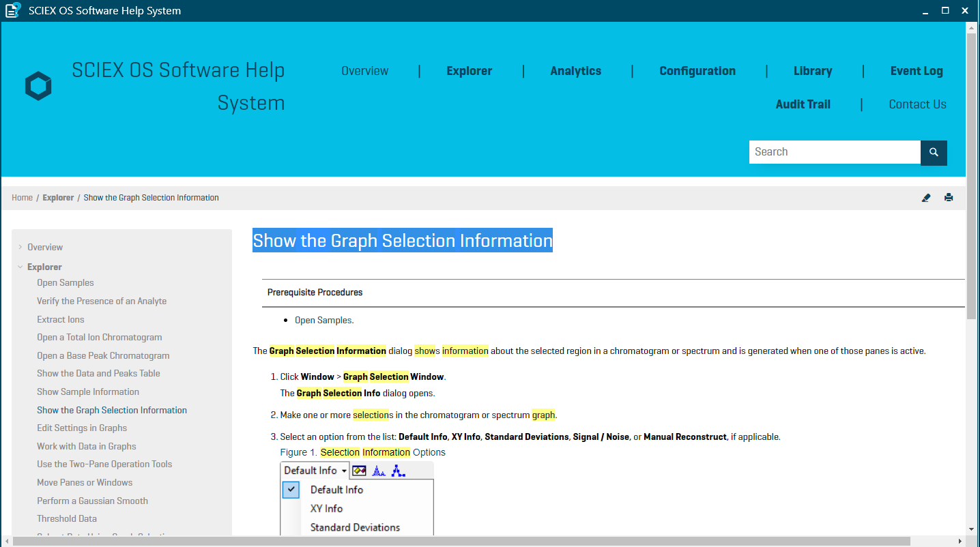Click the 'Prerequisite Procedures' heading text
The image size is (980, 547).
315,293
